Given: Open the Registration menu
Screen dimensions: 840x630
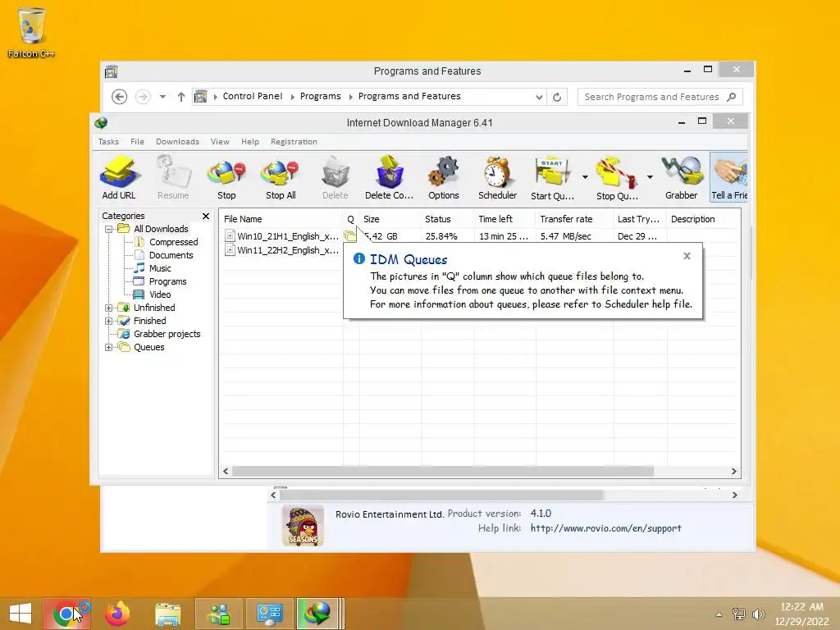Looking at the screenshot, I should pos(294,141).
